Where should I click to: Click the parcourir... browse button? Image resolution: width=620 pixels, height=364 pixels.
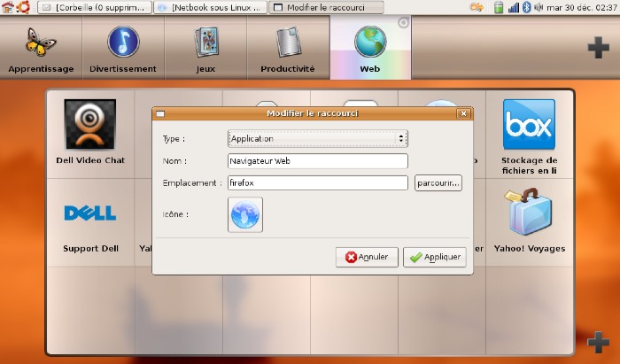[x=438, y=183]
